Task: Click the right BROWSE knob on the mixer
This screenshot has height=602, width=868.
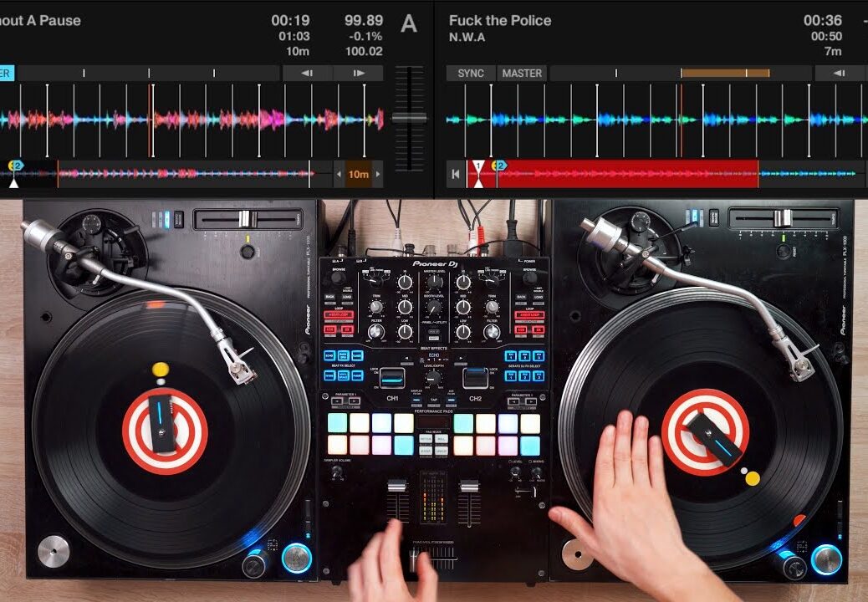Action: point(530,278)
